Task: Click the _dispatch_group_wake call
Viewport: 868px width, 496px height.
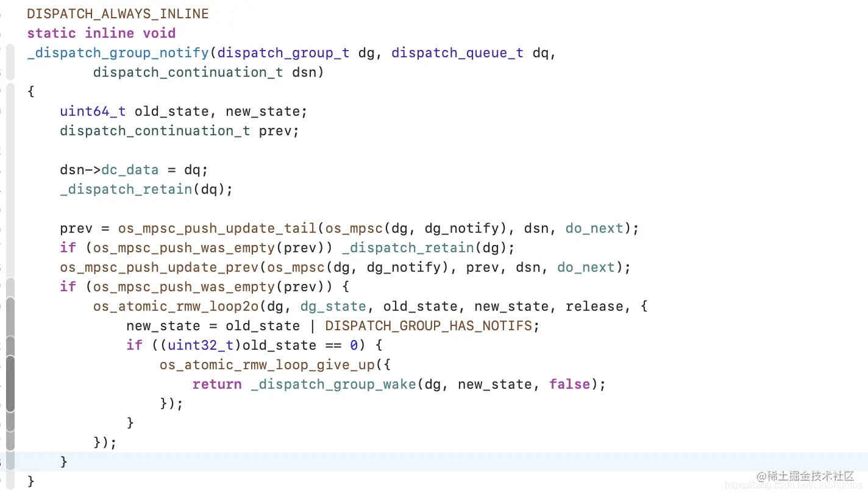Action: coord(333,384)
